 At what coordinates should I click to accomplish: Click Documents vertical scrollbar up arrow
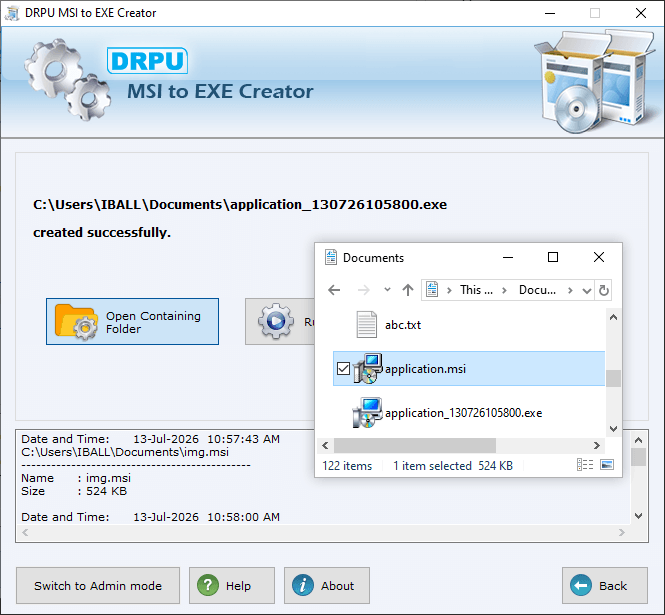coord(613,317)
